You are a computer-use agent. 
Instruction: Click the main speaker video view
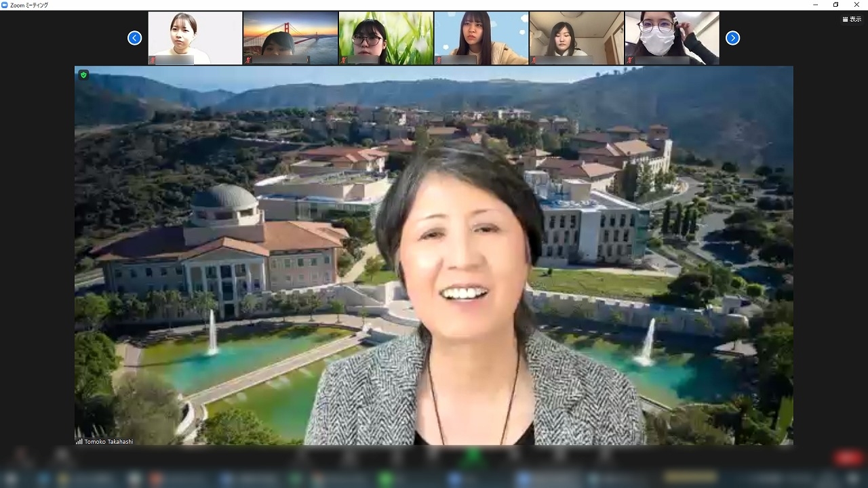click(x=434, y=256)
